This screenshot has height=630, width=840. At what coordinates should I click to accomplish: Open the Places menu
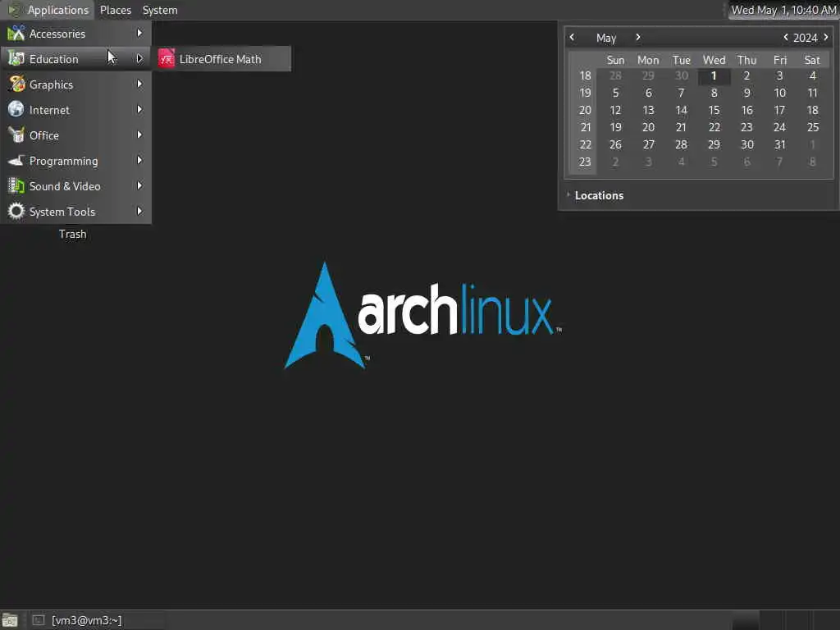(x=115, y=10)
